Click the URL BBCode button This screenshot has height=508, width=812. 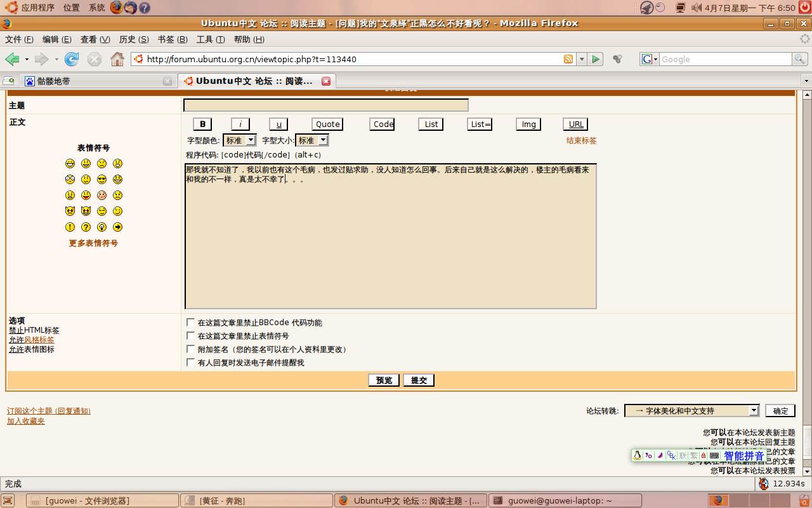pos(576,124)
